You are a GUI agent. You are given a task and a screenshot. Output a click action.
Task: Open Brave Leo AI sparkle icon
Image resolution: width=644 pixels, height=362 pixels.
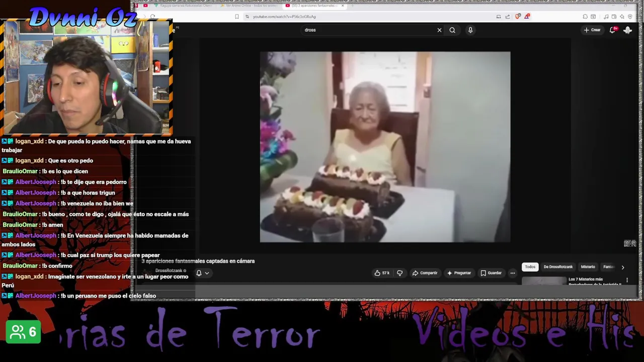(x=622, y=17)
